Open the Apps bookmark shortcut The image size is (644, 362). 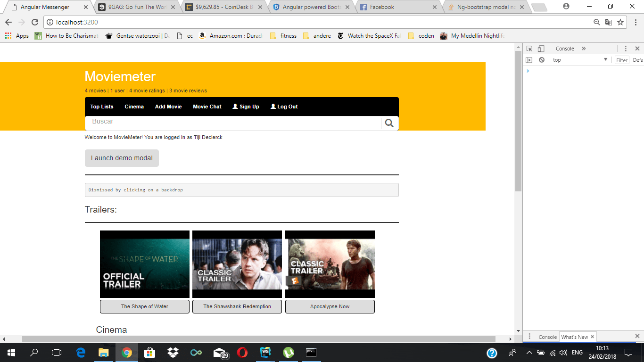coord(17,36)
